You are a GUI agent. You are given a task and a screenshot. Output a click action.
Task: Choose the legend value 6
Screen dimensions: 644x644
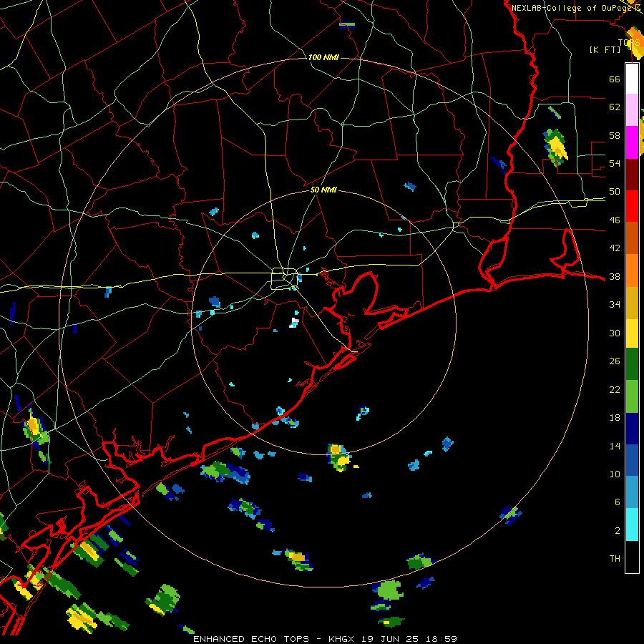tap(617, 502)
